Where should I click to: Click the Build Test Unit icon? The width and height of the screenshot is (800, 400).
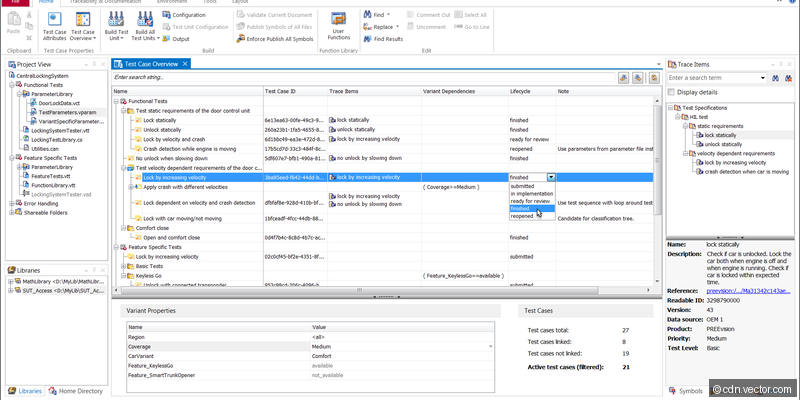pyautogui.click(x=117, y=20)
